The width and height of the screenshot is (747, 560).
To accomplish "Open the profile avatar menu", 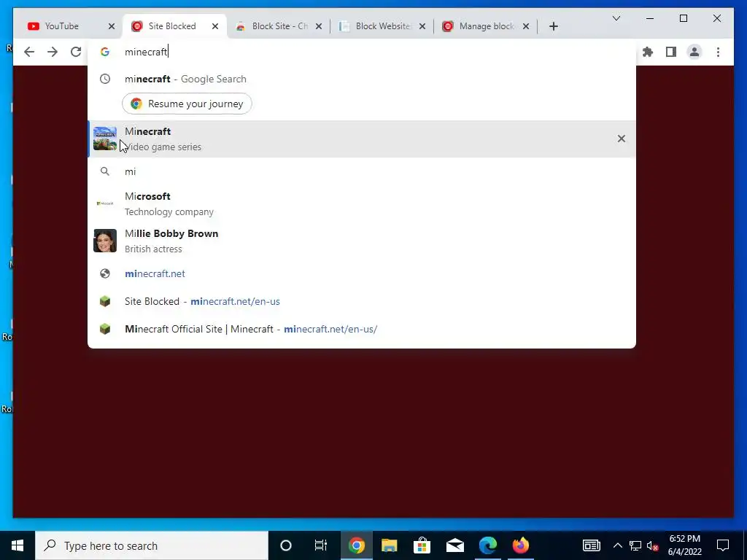I will tap(694, 52).
